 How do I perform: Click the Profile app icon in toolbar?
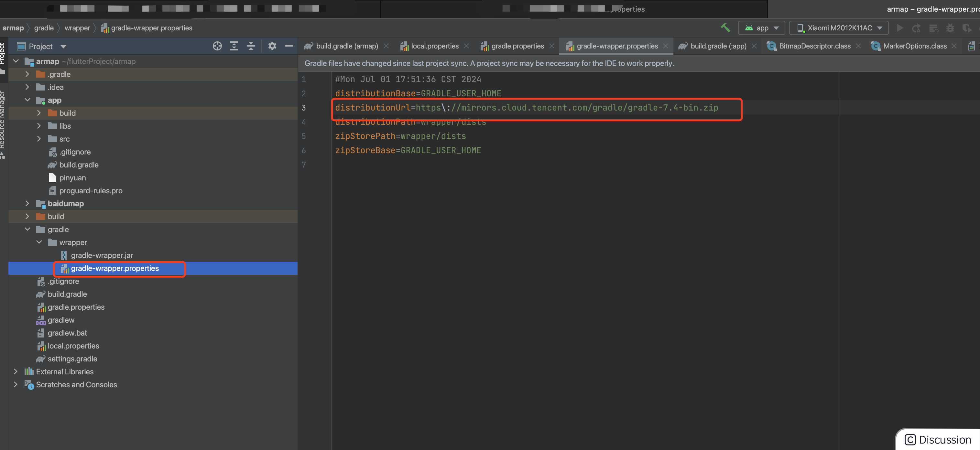967,28
